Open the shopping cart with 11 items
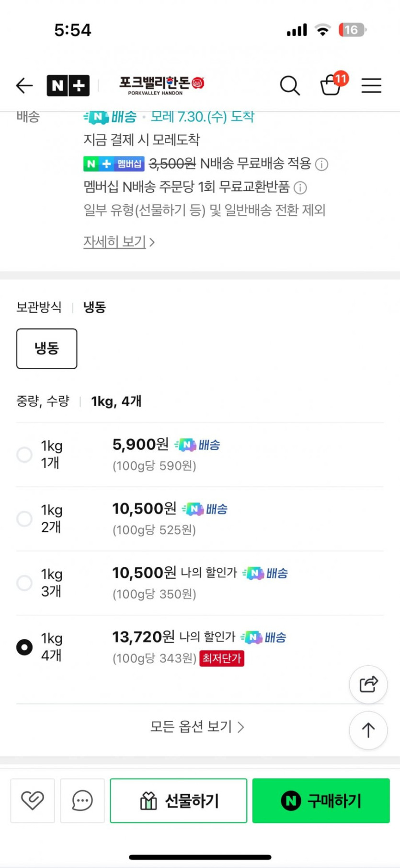The width and height of the screenshot is (400, 868). click(331, 85)
